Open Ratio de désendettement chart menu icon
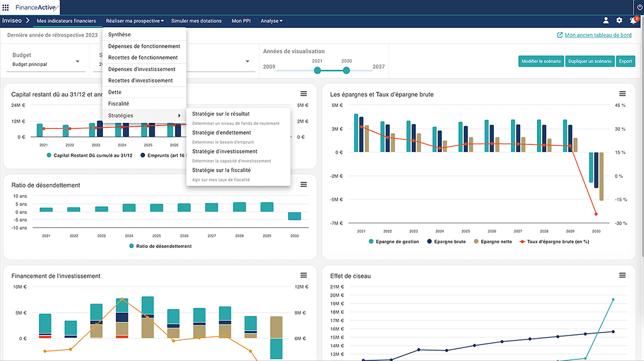Image resolution: width=644 pixels, height=361 pixels. point(304,184)
